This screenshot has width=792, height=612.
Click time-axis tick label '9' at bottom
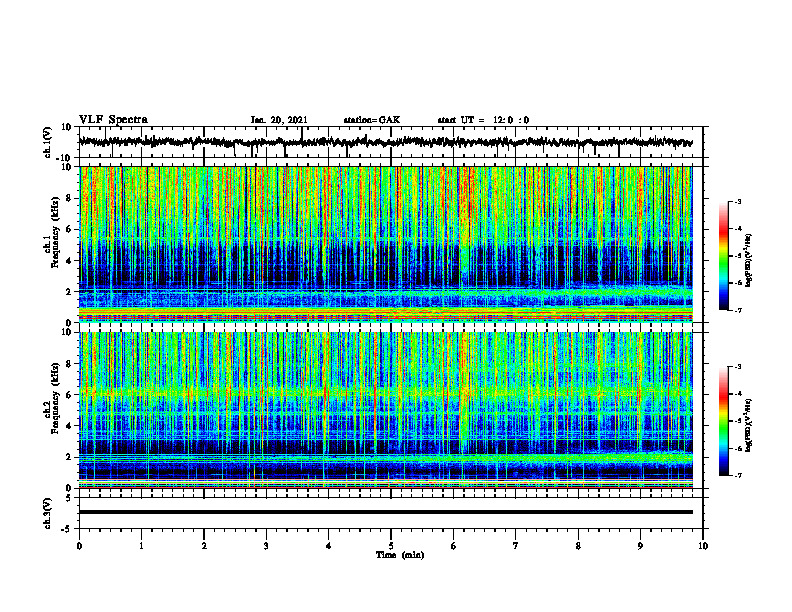640,546
